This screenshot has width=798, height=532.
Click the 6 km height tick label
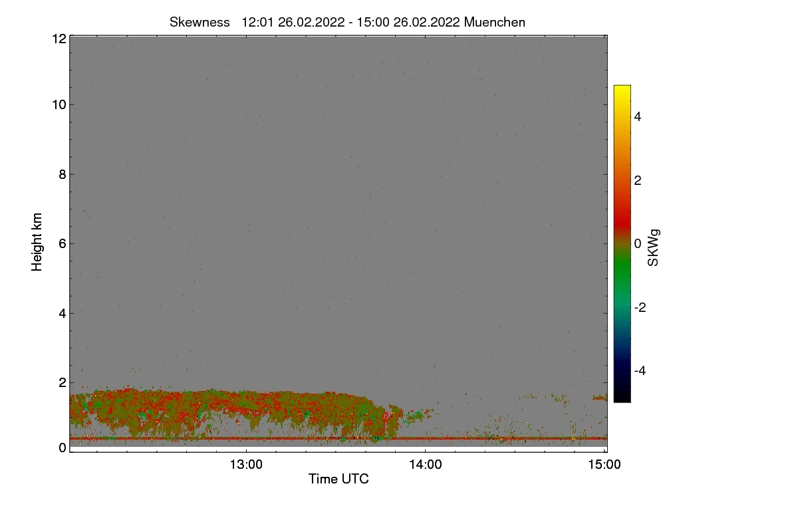(x=63, y=243)
